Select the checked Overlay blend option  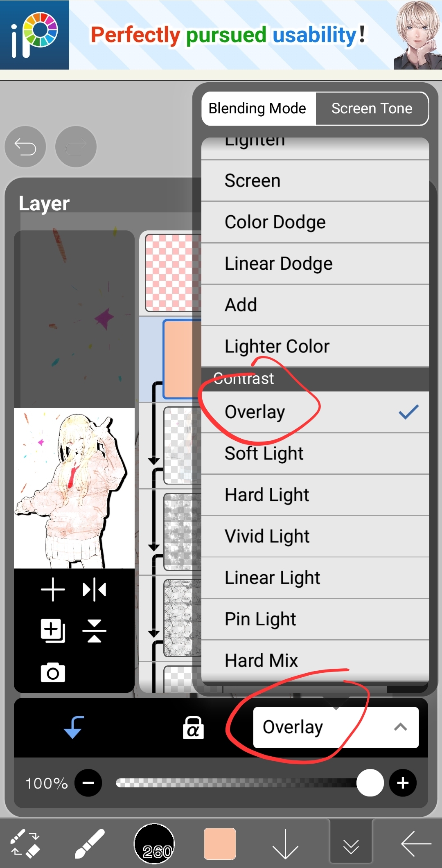(315, 412)
